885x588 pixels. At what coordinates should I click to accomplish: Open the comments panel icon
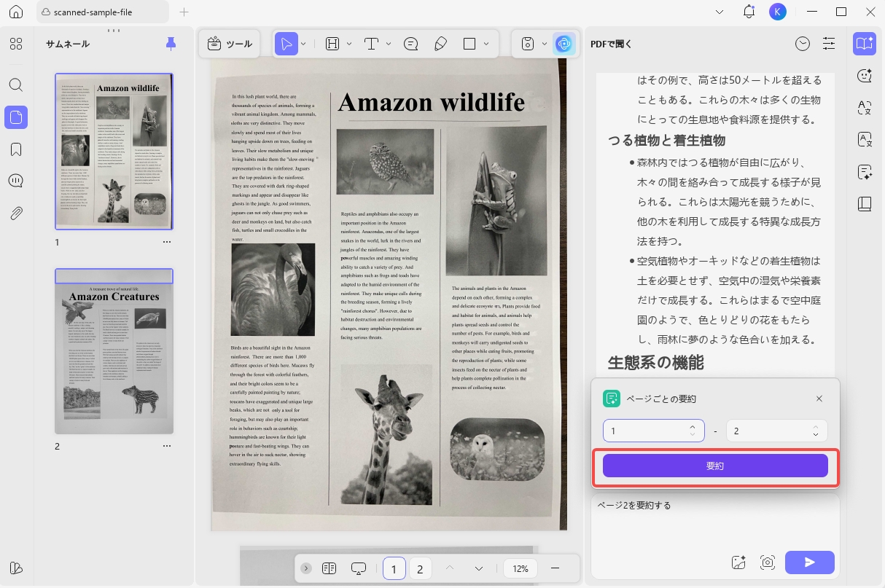[x=16, y=181]
